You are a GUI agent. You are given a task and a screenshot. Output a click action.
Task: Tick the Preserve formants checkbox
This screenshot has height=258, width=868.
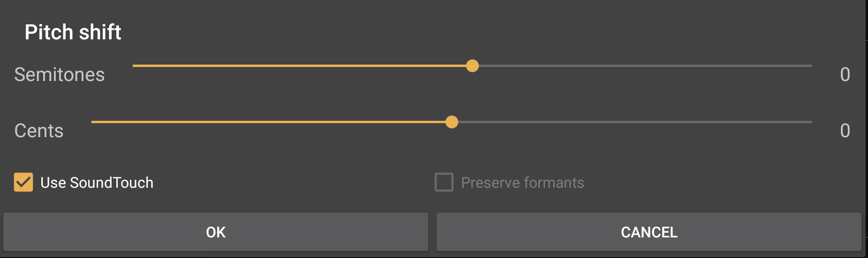coord(444,183)
